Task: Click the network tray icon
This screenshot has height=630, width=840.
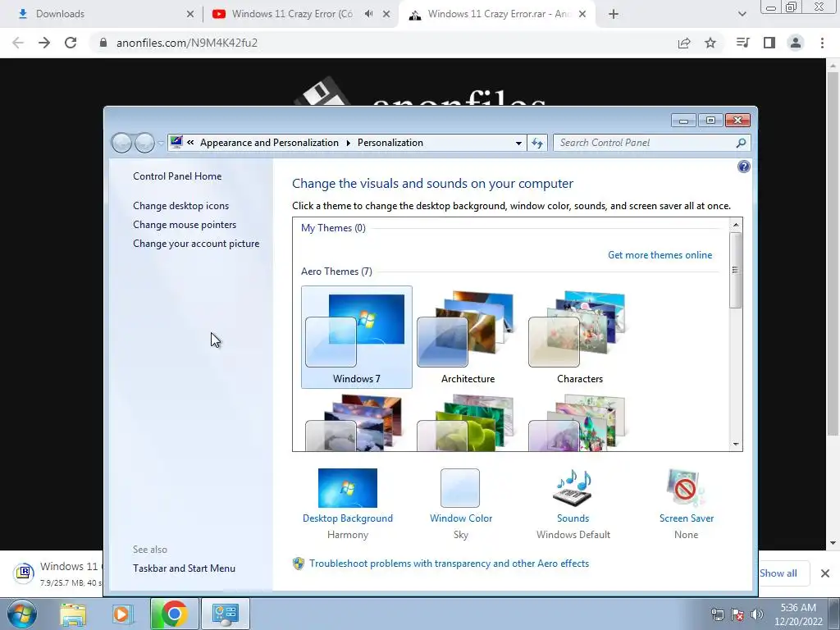Action: [x=717, y=614]
